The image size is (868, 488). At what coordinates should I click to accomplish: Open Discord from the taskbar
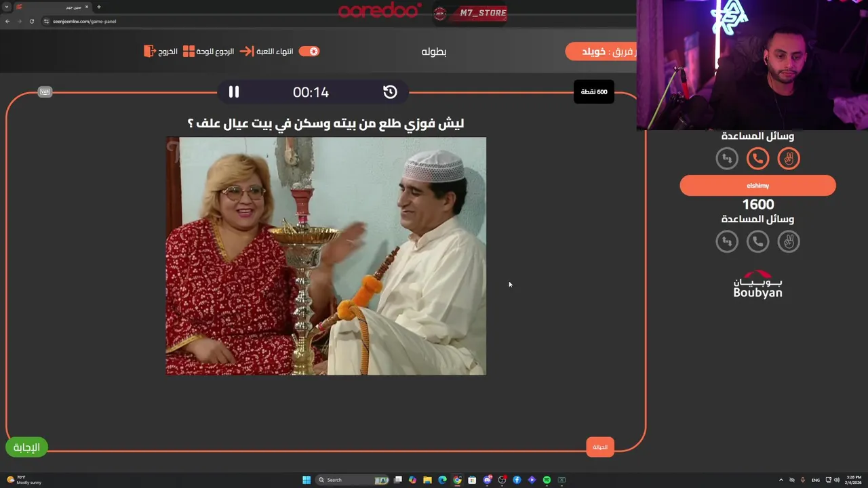click(487, 480)
